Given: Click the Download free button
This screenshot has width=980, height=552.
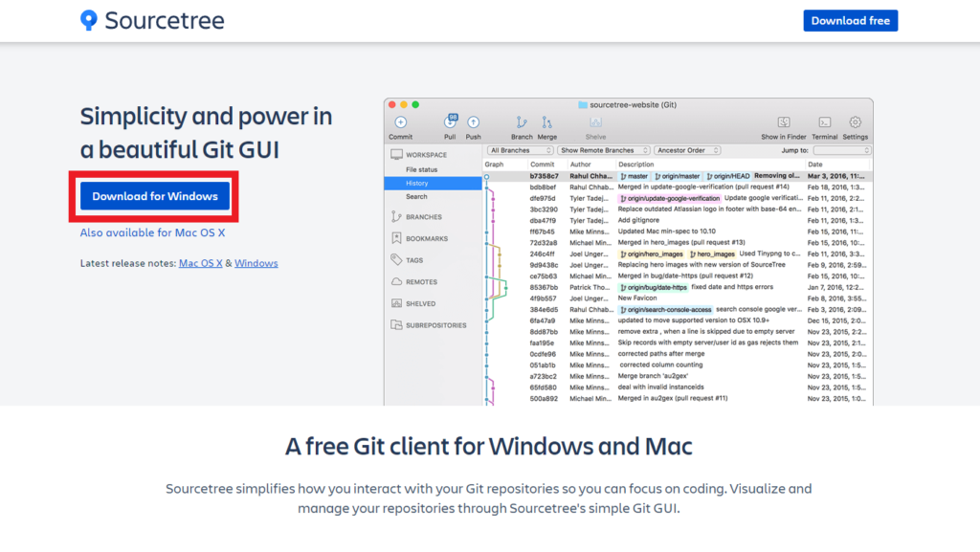Looking at the screenshot, I should tap(849, 20).
